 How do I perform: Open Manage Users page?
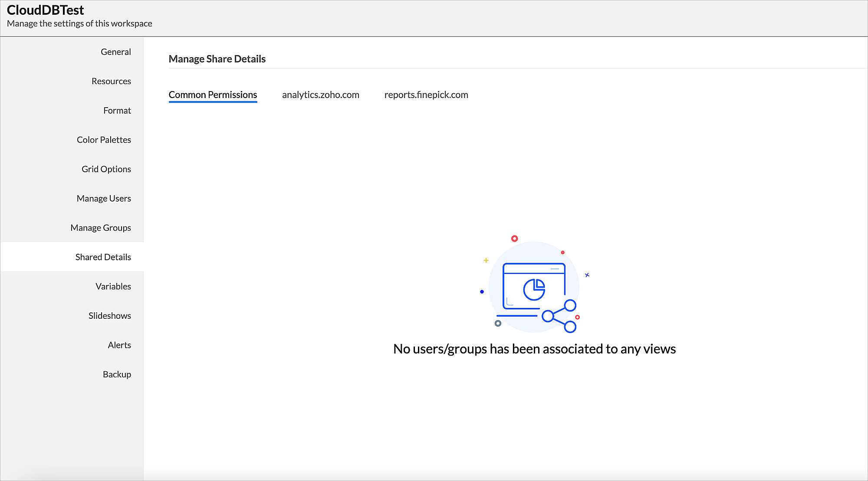104,198
